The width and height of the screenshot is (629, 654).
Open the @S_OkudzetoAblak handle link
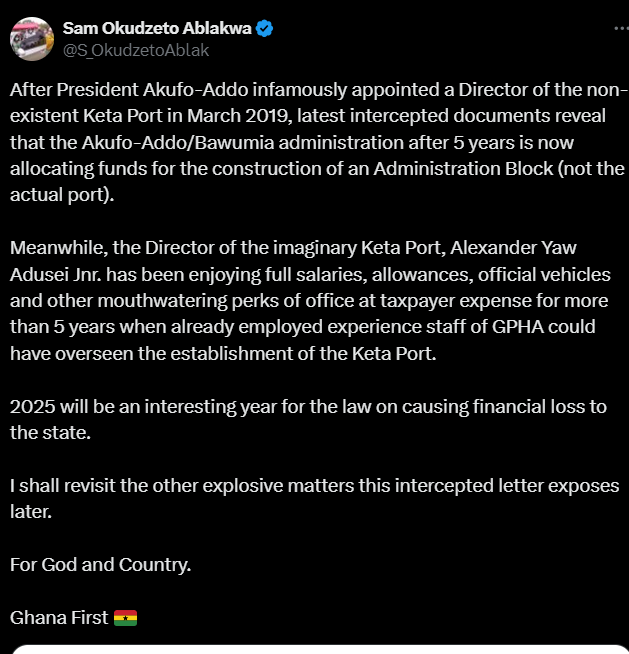136,49
